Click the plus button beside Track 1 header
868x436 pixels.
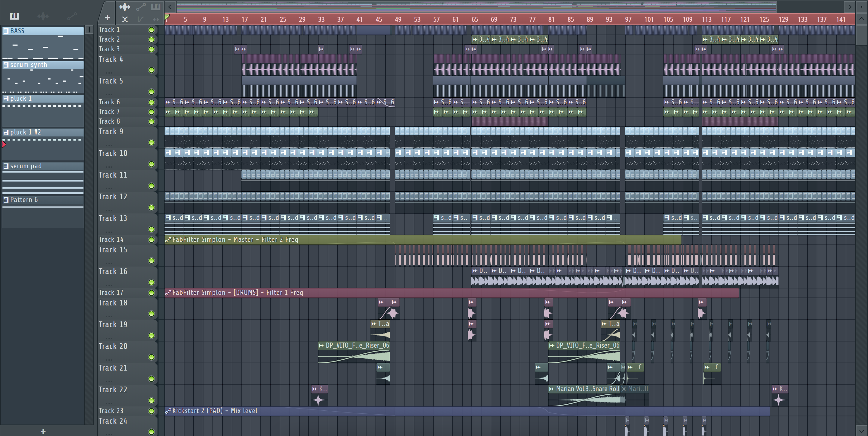point(108,18)
